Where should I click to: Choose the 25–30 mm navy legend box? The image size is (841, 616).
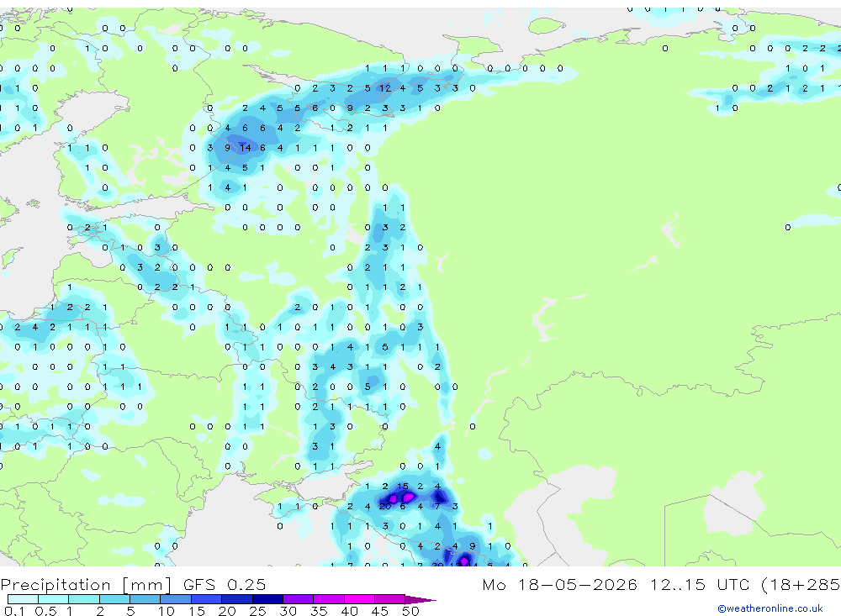[x=267, y=599]
